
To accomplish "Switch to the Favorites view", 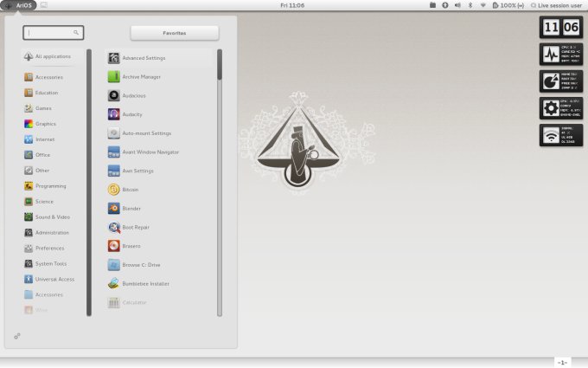I will [x=175, y=33].
